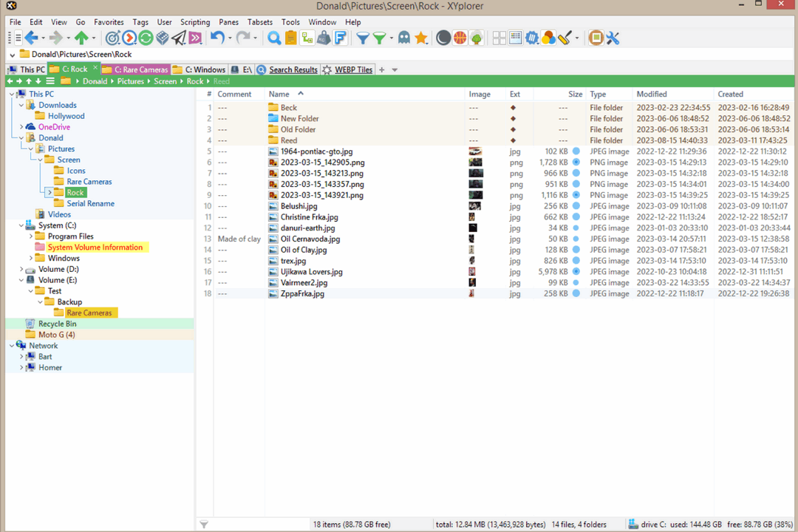
Task: Open the Scripting menu
Action: [195, 22]
